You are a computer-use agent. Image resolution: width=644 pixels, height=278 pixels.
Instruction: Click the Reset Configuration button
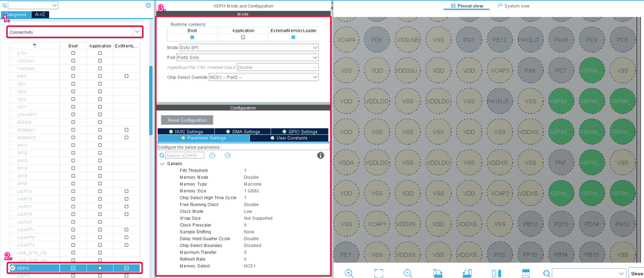click(187, 120)
